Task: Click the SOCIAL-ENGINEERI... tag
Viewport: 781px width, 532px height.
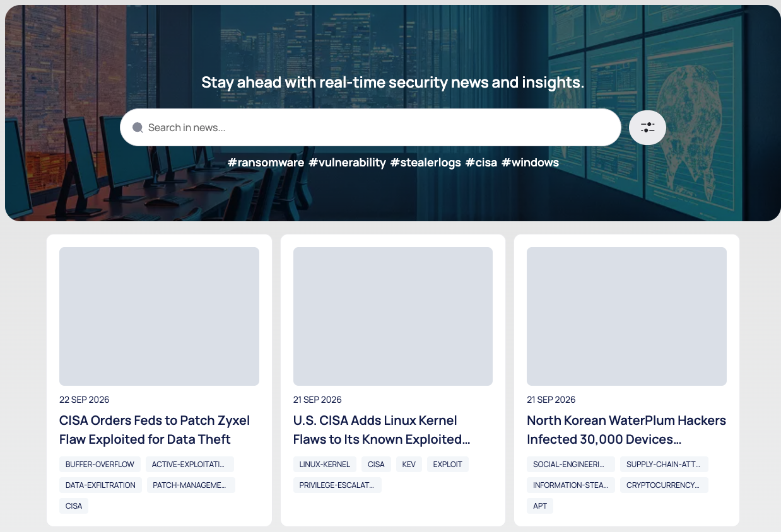Action: tap(571, 465)
